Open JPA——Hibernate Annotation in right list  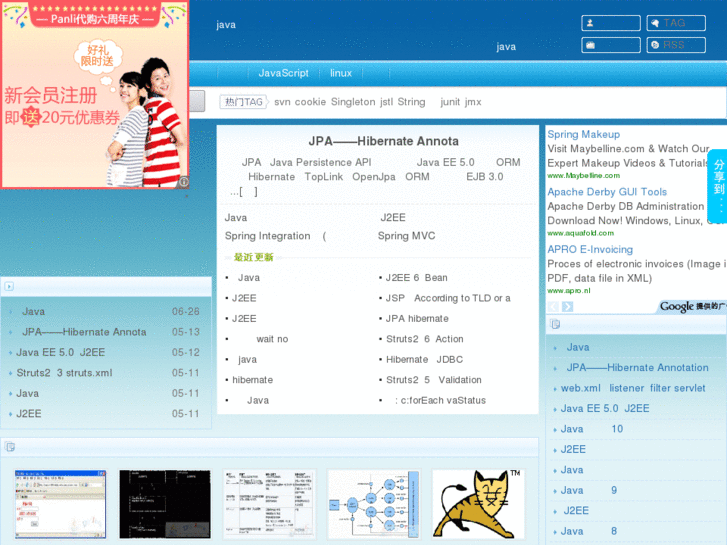pos(637,367)
